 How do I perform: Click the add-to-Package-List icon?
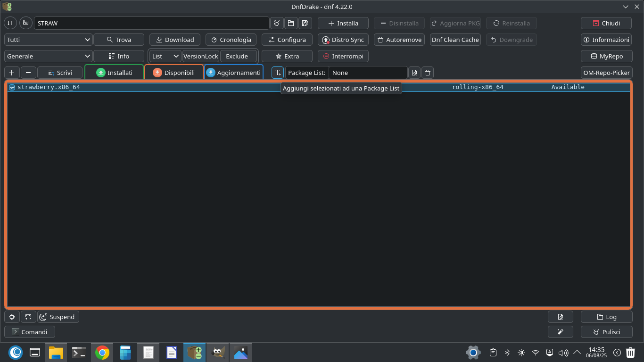(x=278, y=73)
